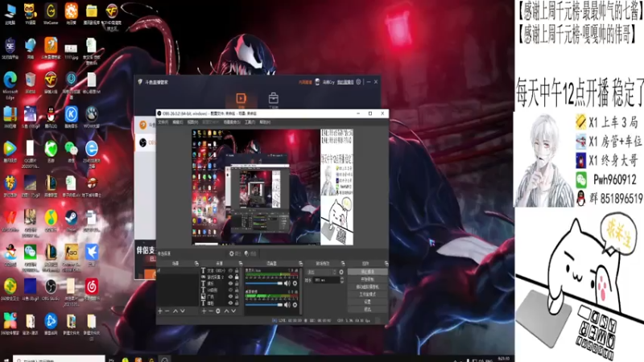Open the settings gear in Douyu window title bar
This screenshot has height=362, width=644.
[x=358, y=82]
